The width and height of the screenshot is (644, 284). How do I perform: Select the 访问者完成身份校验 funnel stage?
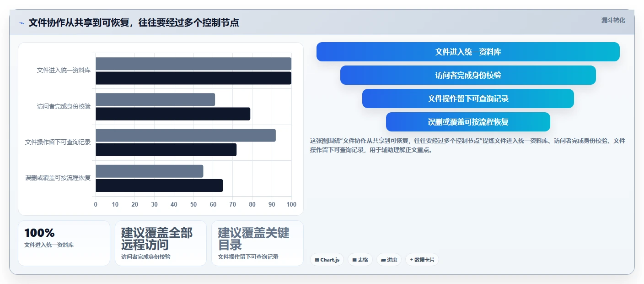[468, 75]
